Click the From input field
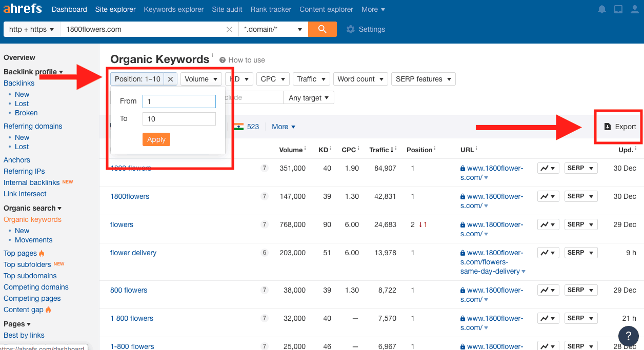The image size is (644, 350). point(179,101)
